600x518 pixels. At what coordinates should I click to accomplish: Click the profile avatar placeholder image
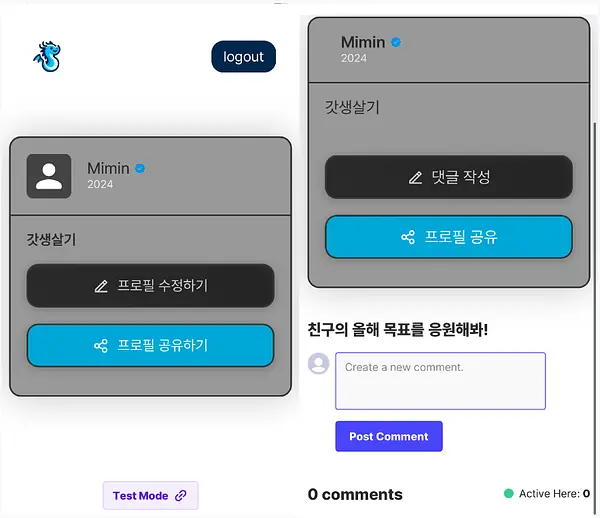[49, 176]
